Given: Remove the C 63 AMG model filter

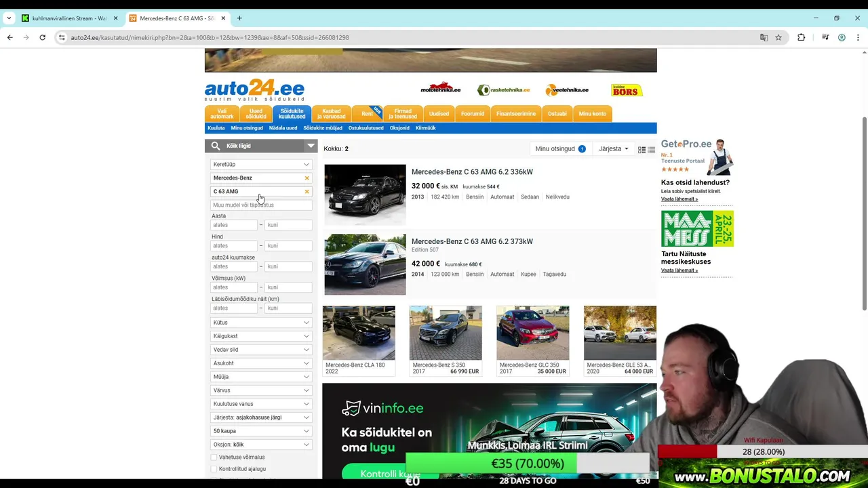Looking at the screenshot, I should pyautogui.click(x=307, y=192).
